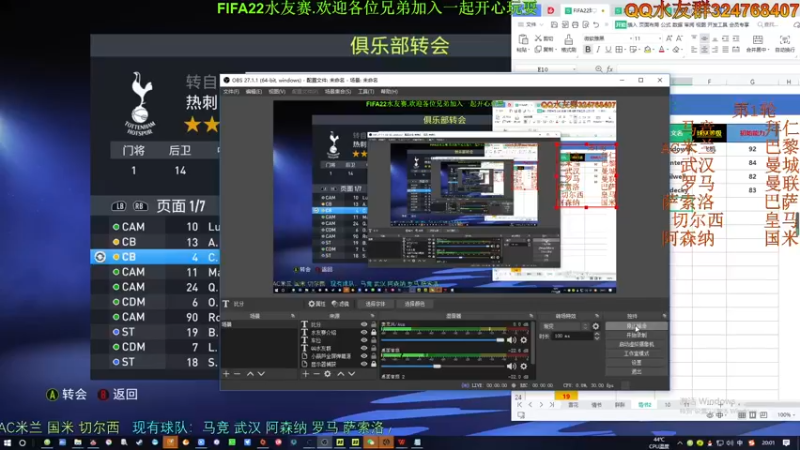Click OBS 启动虚拟摄像机 button
This screenshot has height=450, width=800.
[x=636, y=344]
